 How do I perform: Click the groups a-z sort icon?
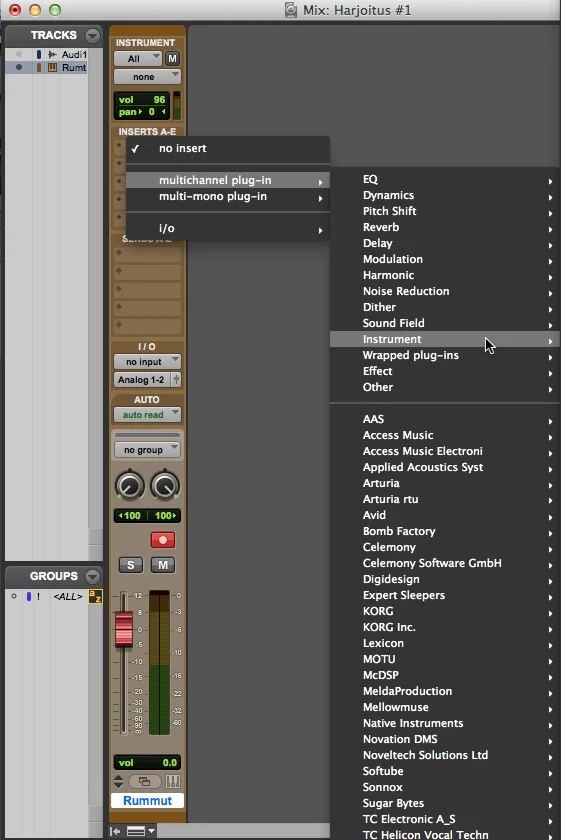click(95, 596)
